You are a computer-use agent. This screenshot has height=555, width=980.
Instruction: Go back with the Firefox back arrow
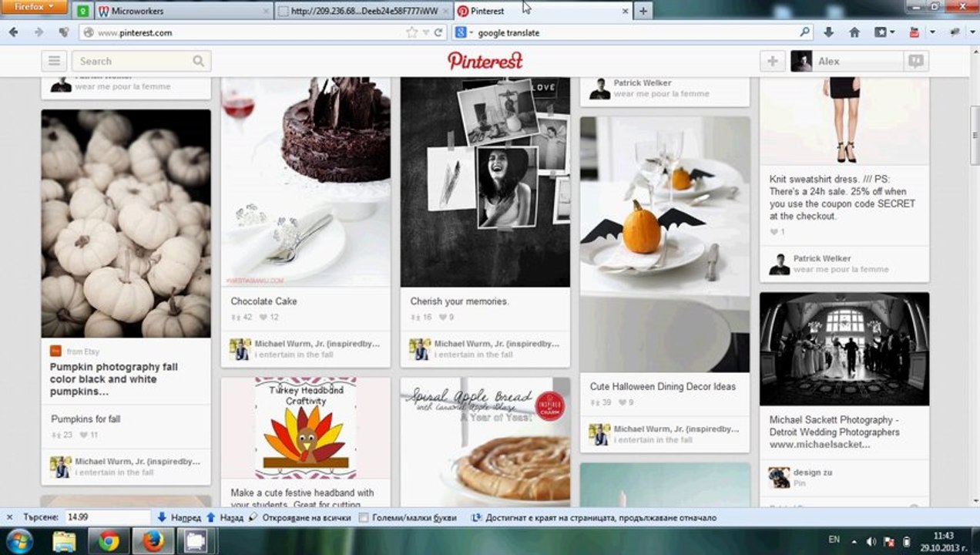tap(13, 32)
